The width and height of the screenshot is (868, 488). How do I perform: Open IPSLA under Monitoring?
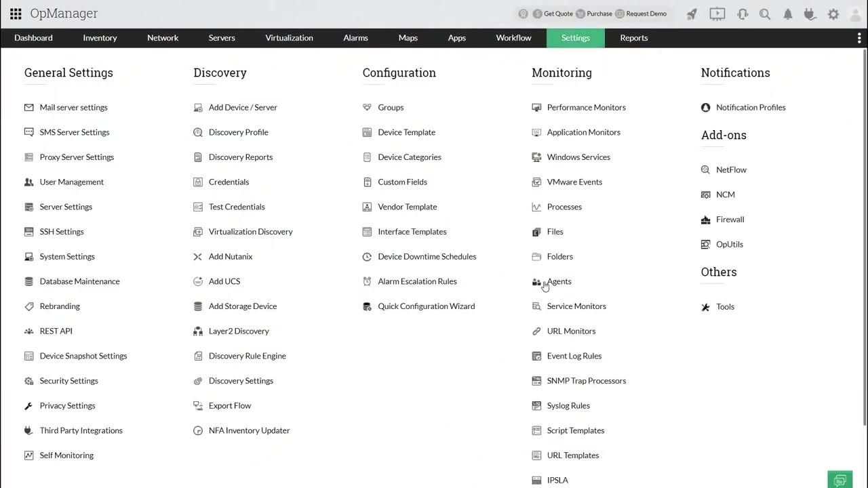[557, 481]
